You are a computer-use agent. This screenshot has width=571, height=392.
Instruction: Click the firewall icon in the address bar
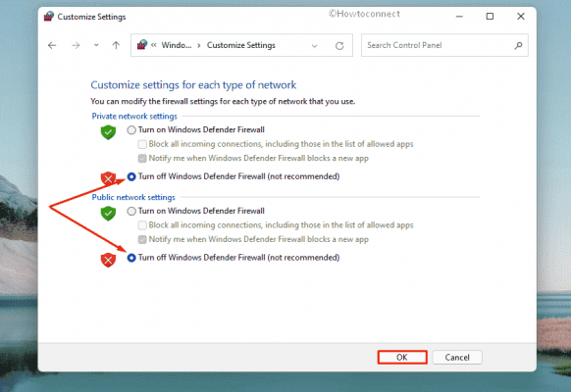coord(142,45)
